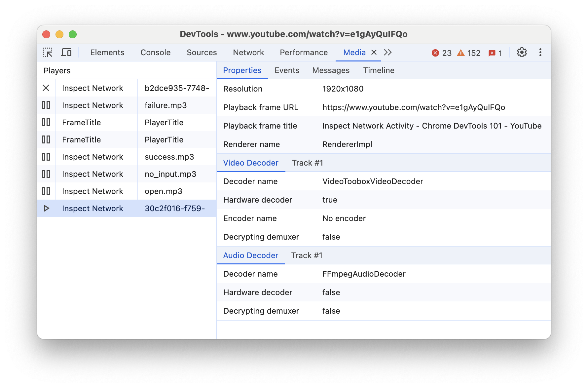
Task: Expand the hidden tabs chevron menu
Action: [387, 52]
